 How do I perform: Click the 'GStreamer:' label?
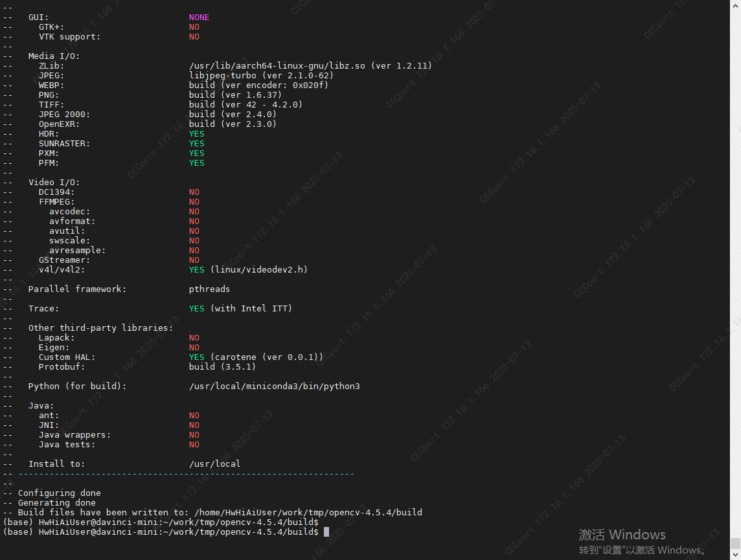[64, 260]
